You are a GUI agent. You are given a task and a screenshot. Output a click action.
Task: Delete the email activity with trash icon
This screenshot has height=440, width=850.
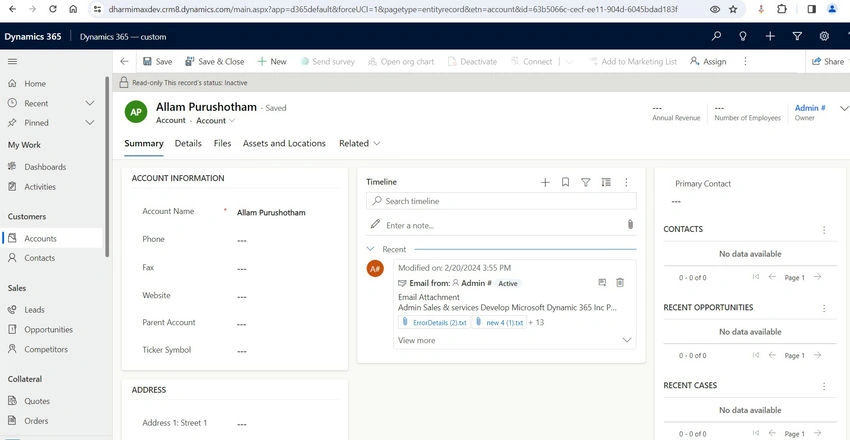point(620,282)
